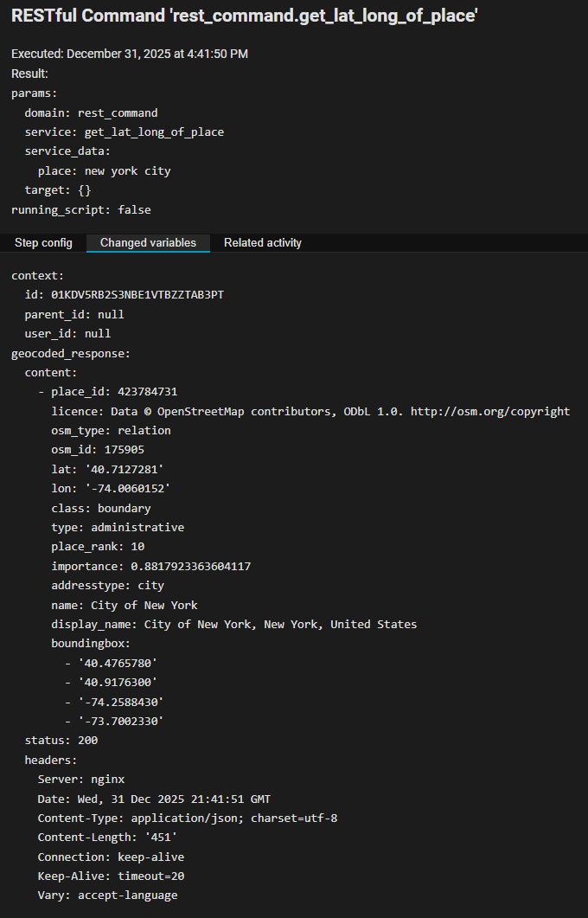Click the status: 200 line

click(61, 741)
